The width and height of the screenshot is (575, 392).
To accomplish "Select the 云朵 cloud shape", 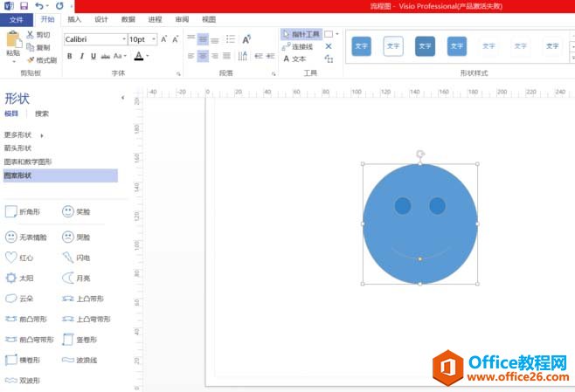I will (x=19, y=299).
